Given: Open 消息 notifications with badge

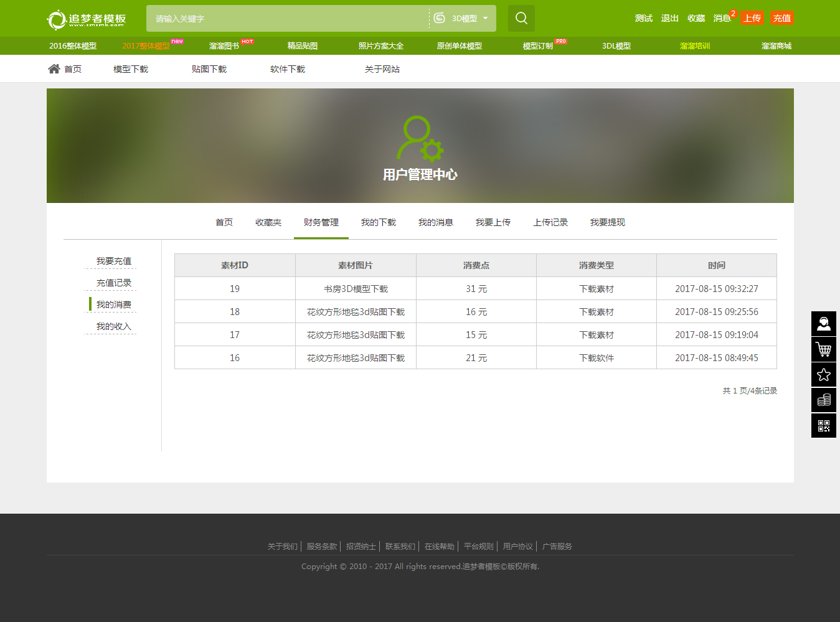Looking at the screenshot, I should tap(722, 18).
